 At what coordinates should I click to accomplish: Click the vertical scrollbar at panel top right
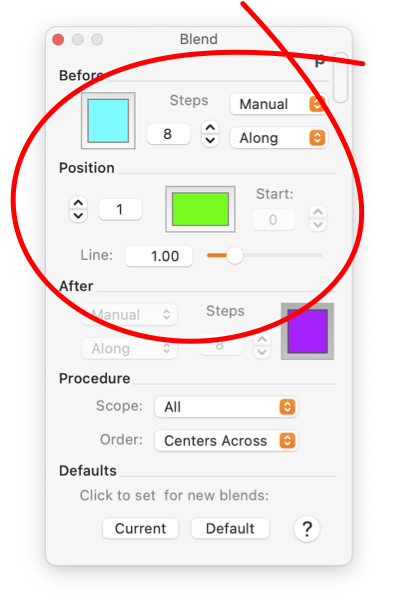click(340, 78)
